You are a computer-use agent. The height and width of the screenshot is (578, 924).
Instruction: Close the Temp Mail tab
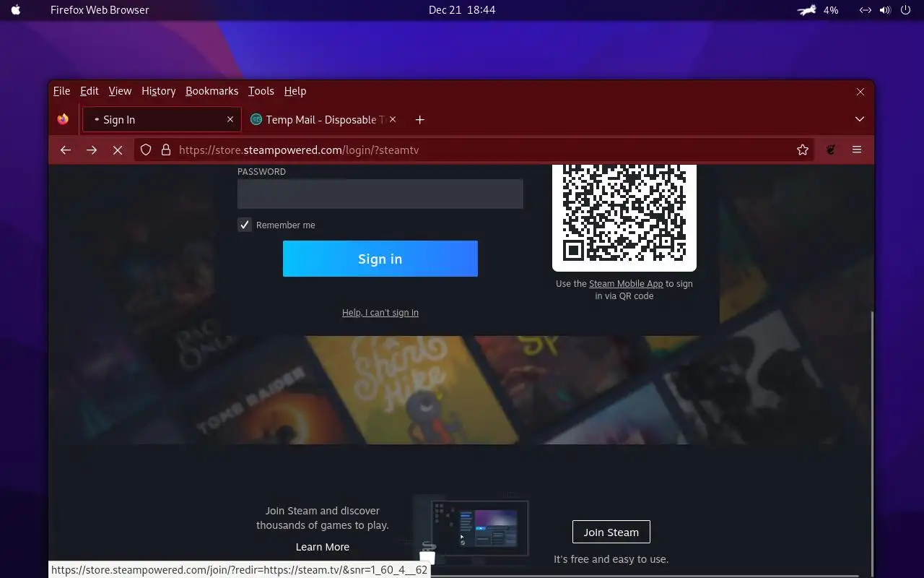click(x=392, y=119)
